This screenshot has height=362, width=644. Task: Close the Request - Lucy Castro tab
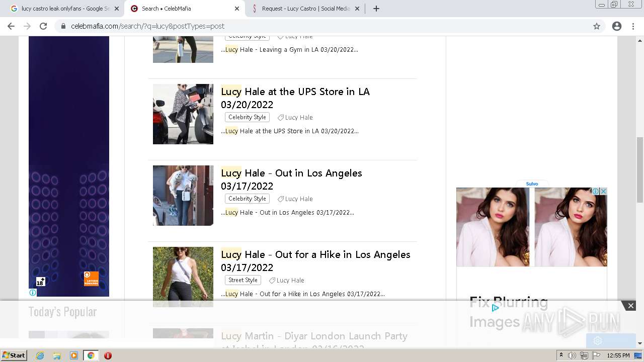tap(357, 9)
